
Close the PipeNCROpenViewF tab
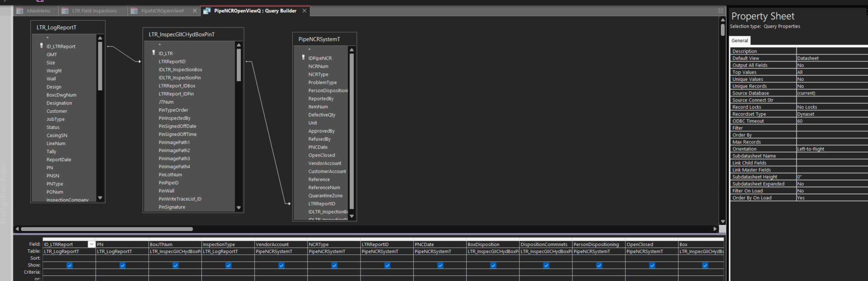194,11
